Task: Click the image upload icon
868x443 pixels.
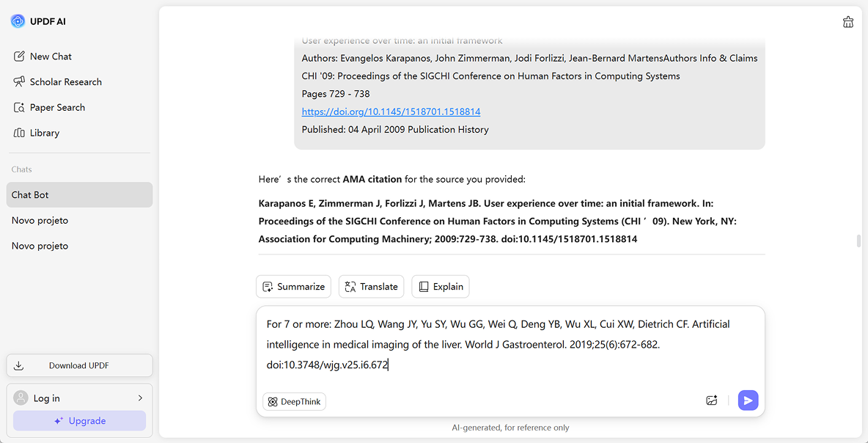Action: coord(711,400)
